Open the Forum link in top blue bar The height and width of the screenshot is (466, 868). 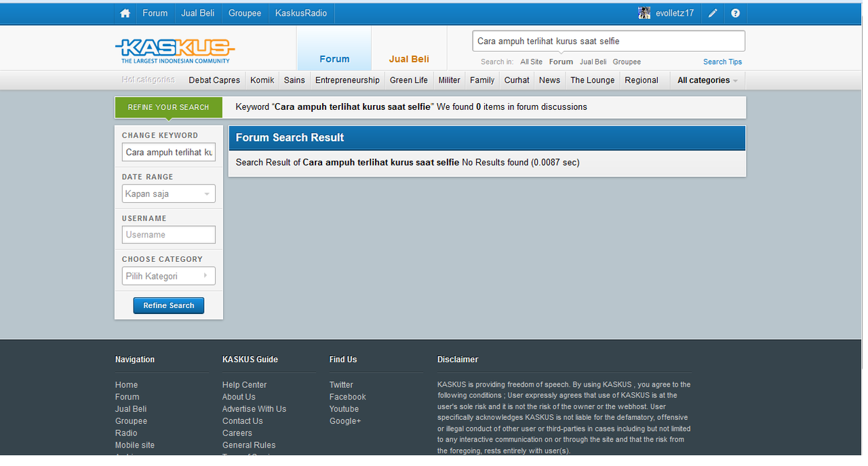tap(155, 13)
